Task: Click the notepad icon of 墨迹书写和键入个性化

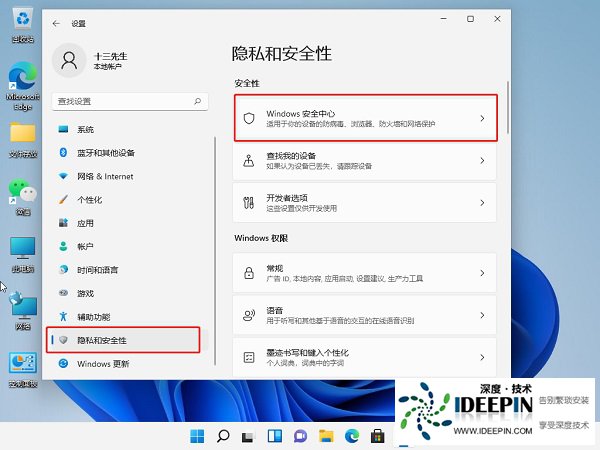Action: 249,357
